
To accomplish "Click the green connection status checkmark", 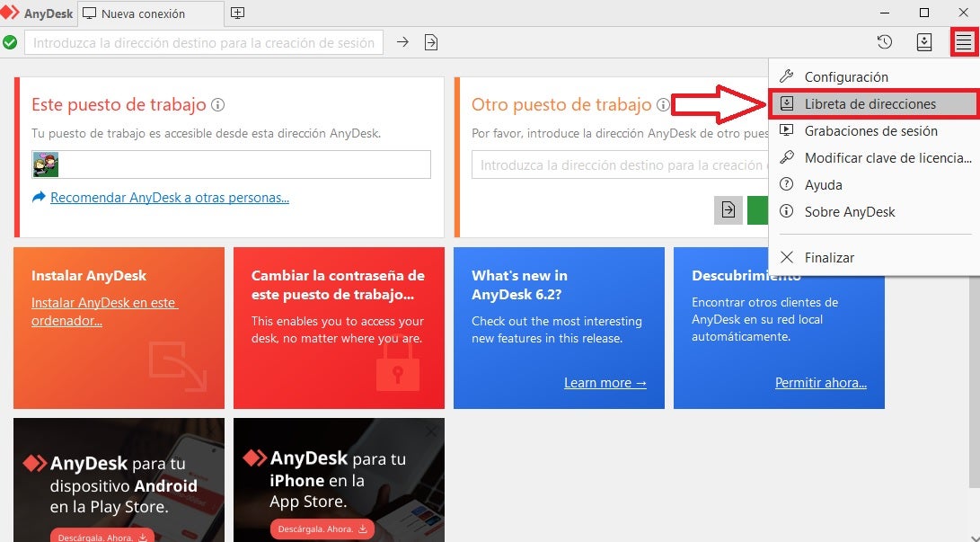I will pyautogui.click(x=10, y=42).
